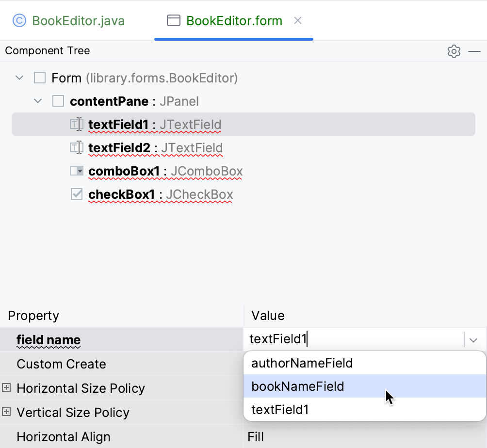Click the form icon on BookEditor.form tab
Screen dimensions: 487x448
(x=173, y=21)
